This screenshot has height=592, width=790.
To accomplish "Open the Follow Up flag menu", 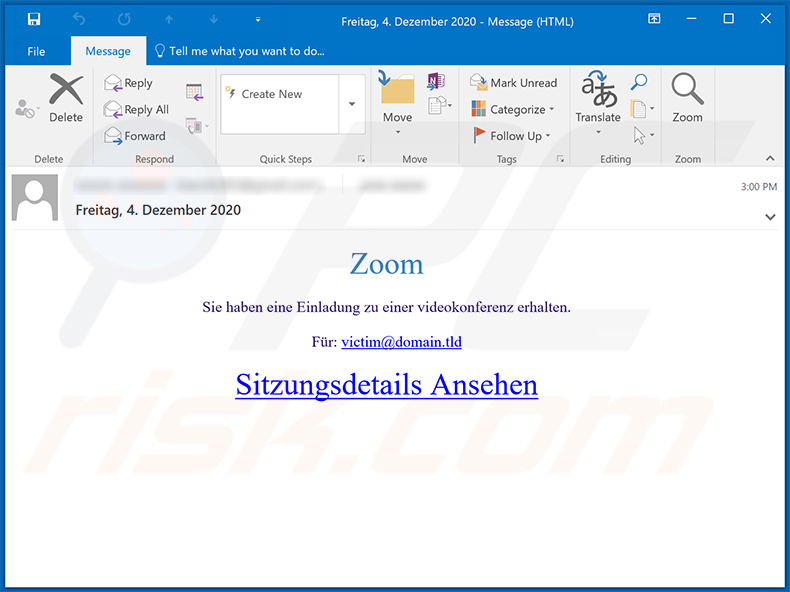I will [511, 136].
